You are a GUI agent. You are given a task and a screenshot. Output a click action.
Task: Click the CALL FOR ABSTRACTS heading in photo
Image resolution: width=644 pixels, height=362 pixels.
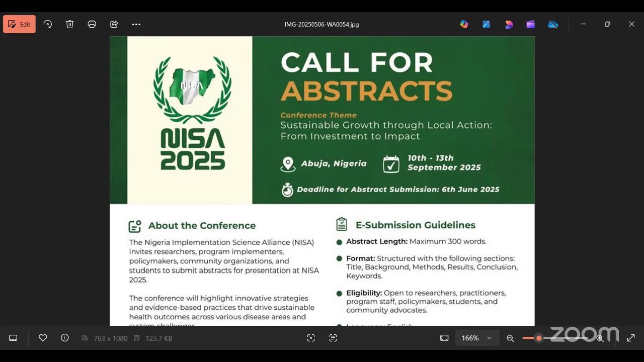pos(366,77)
